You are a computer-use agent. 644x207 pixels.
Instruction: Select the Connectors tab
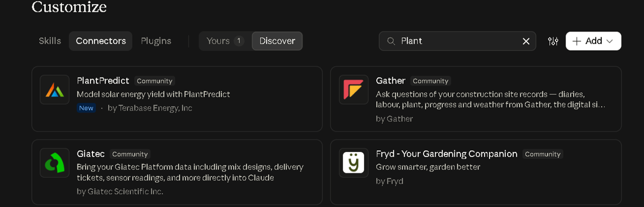[x=101, y=41]
